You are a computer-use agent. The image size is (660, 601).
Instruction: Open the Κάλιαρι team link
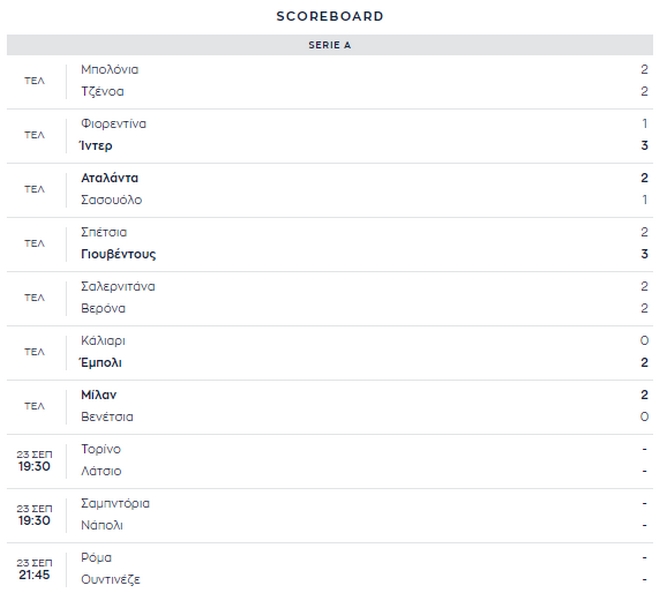[x=102, y=341]
